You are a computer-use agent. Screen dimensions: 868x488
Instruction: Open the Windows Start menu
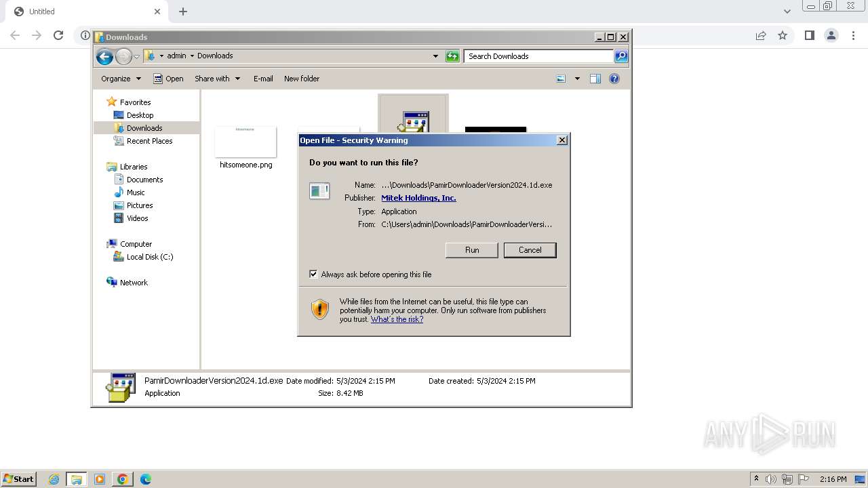19,479
